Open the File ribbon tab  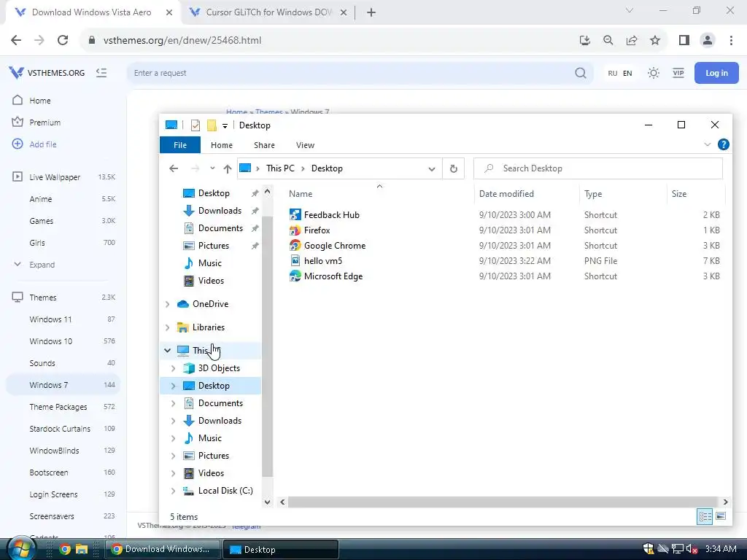[x=180, y=145]
